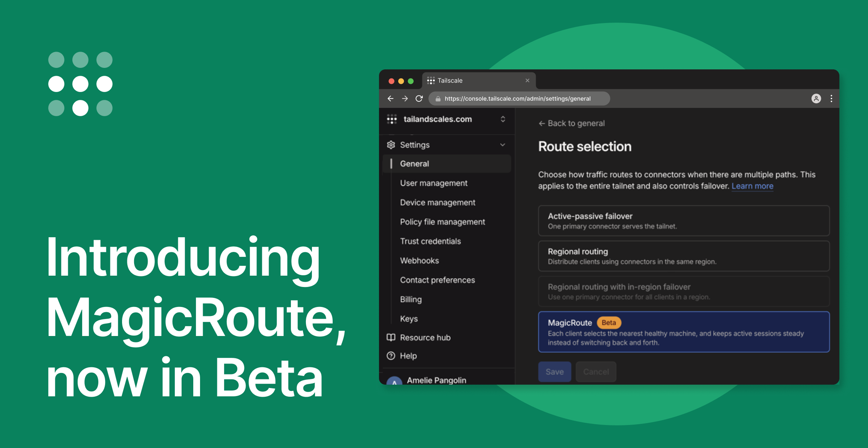This screenshot has height=448, width=868.
Task: Click the Settings gear icon
Action: point(391,145)
